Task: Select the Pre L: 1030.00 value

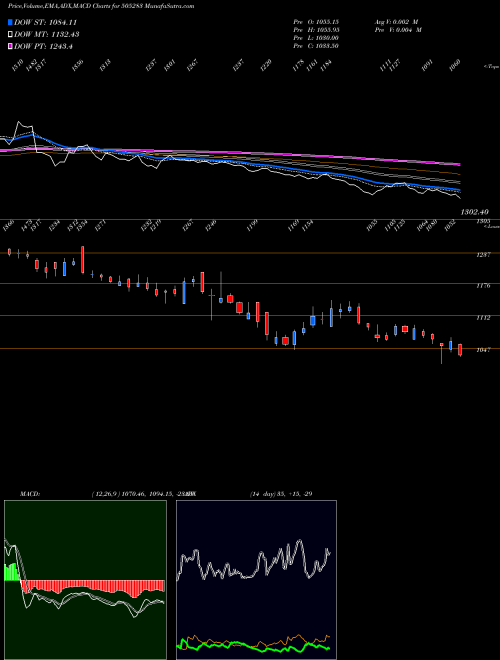Action: pyautogui.click(x=316, y=37)
